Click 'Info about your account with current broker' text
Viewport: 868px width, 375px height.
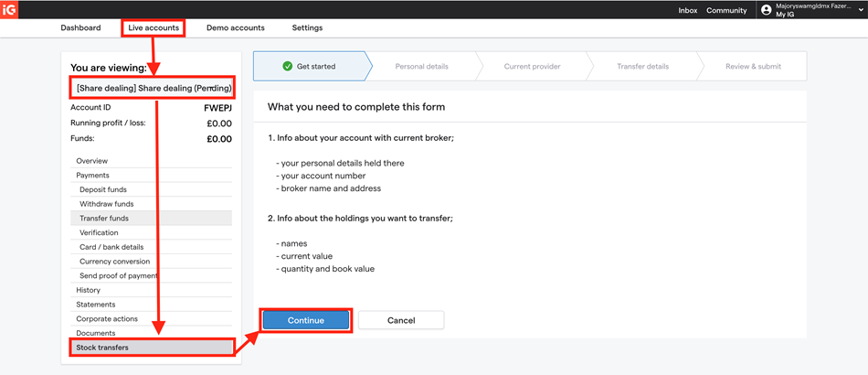tap(365, 138)
